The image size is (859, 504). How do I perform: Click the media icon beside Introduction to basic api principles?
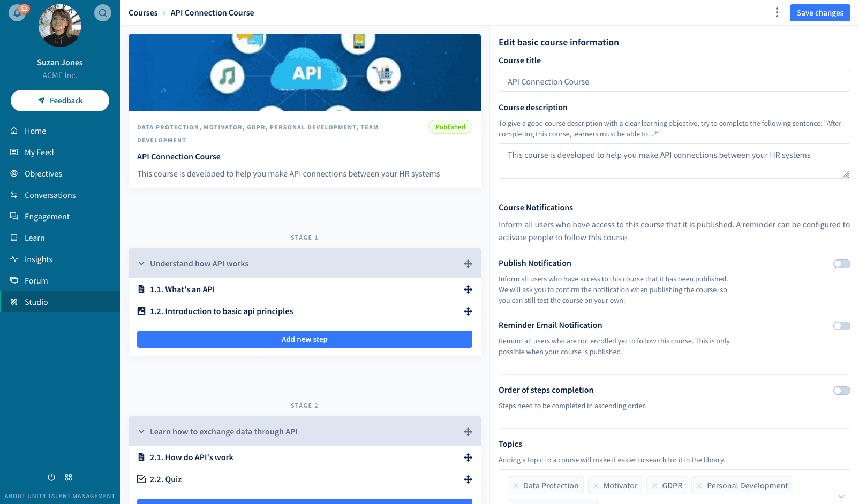[x=141, y=311]
